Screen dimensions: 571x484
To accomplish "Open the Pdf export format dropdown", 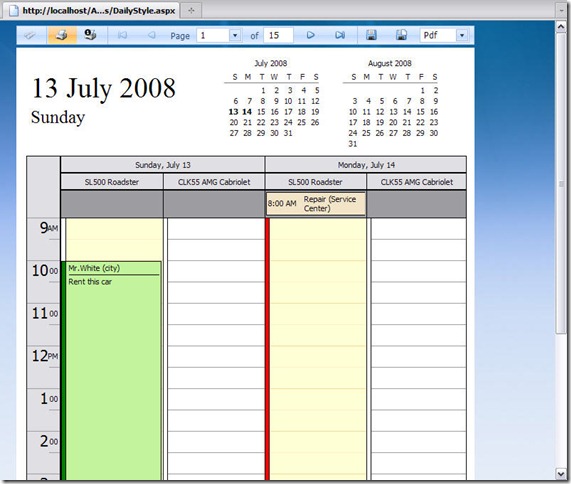I will click(462, 35).
